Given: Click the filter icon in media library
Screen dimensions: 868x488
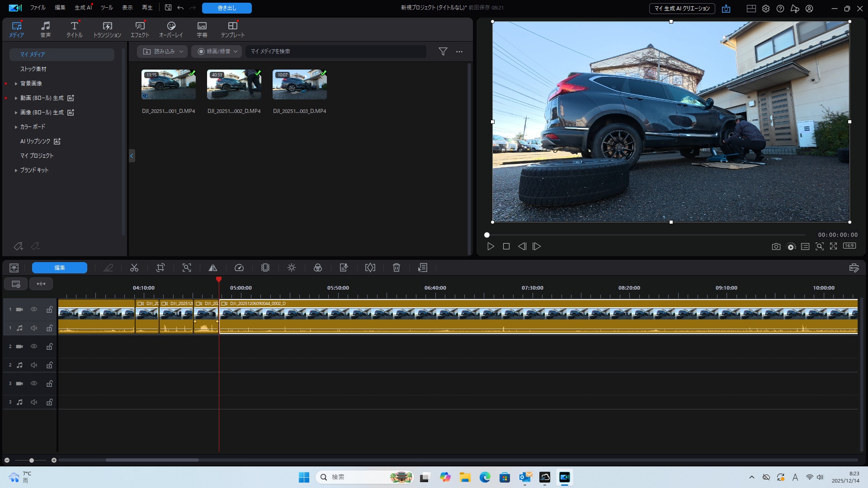Looking at the screenshot, I should pyautogui.click(x=443, y=52).
